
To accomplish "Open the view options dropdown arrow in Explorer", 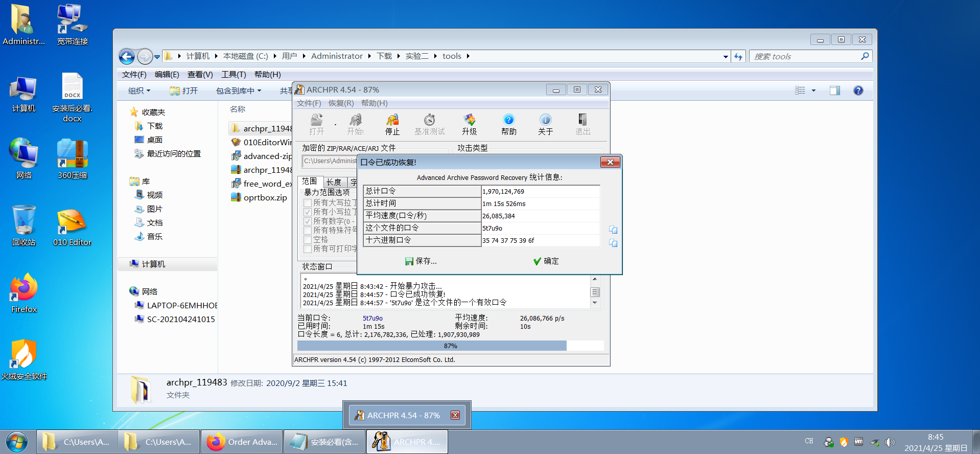I will tap(813, 90).
